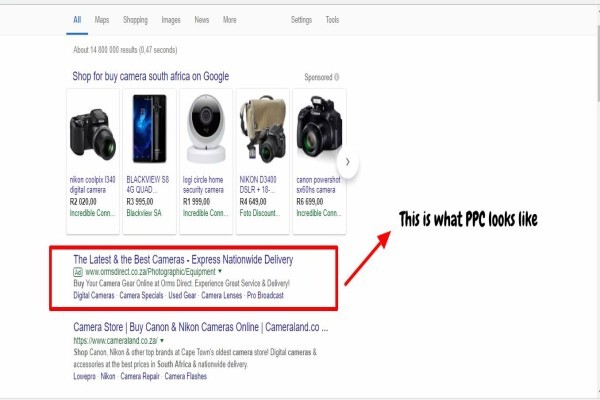Click 'NIKON D3400 DSLR' product title
The height and width of the screenshot is (400, 600).
258,184
